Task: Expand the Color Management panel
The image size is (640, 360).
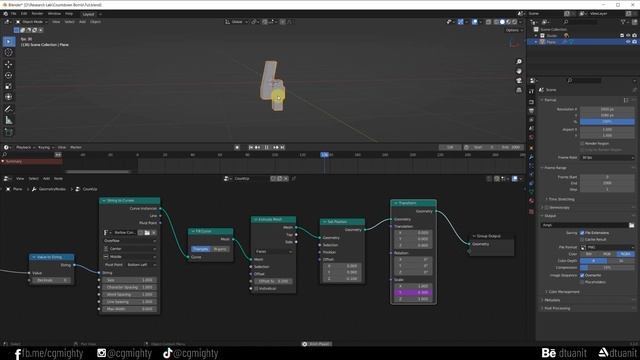Action: coord(563,291)
